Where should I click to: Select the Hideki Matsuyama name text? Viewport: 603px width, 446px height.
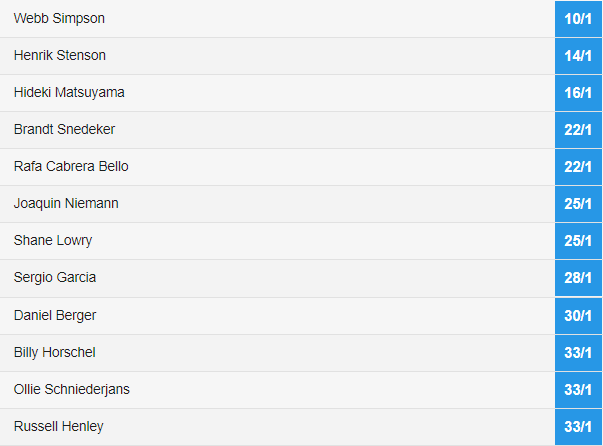coord(69,92)
